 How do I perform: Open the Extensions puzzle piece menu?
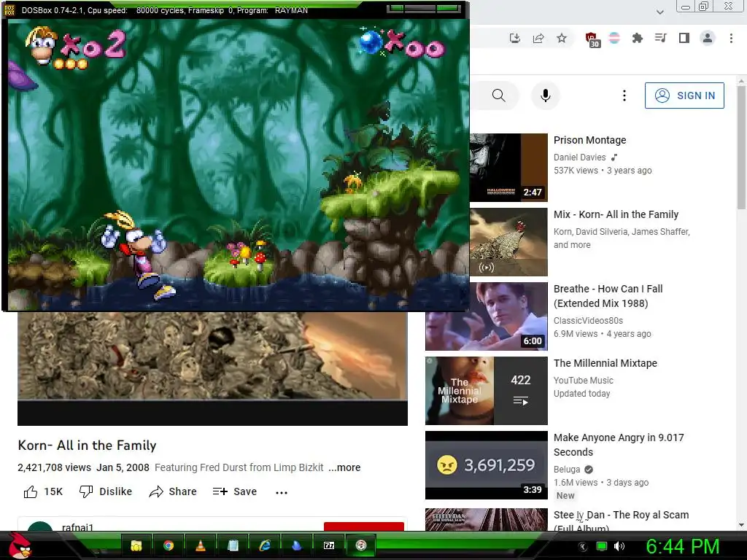point(638,38)
